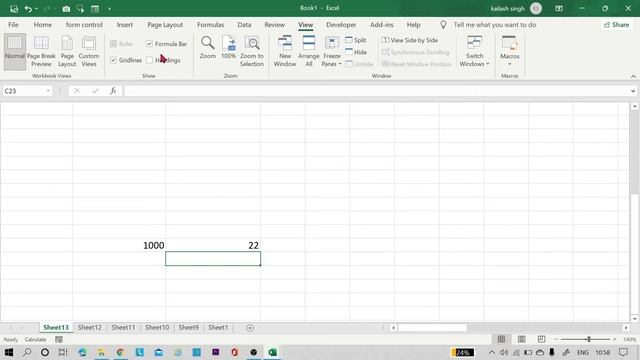The height and width of the screenshot is (360, 640).
Task: Click the formula bar input field
Action: coord(377,91)
